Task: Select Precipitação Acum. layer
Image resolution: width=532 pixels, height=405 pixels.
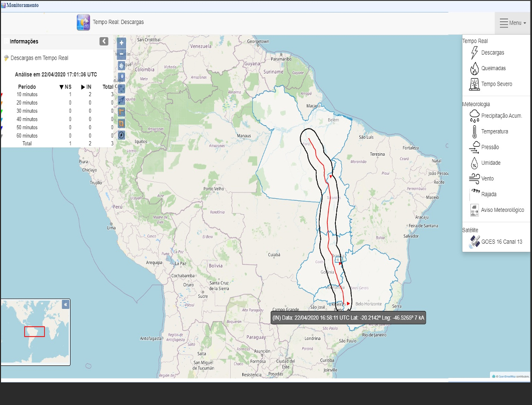Action: (x=501, y=116)
